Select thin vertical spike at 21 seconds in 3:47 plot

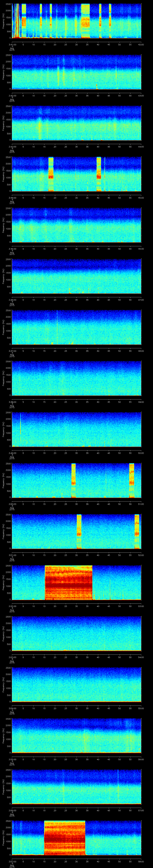point(57,327)
